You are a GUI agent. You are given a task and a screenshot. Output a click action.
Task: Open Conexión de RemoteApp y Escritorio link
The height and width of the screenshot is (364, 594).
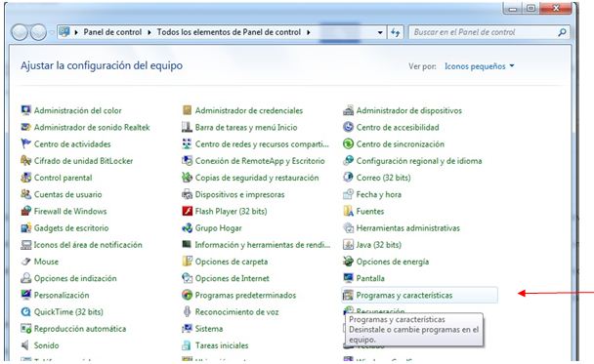(x=260, y=161)
